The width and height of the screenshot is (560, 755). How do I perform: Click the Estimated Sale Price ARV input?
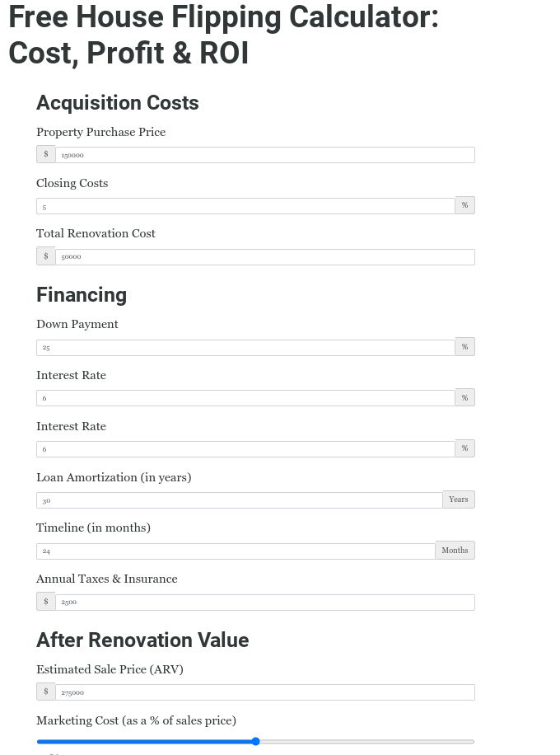(264, 692)
